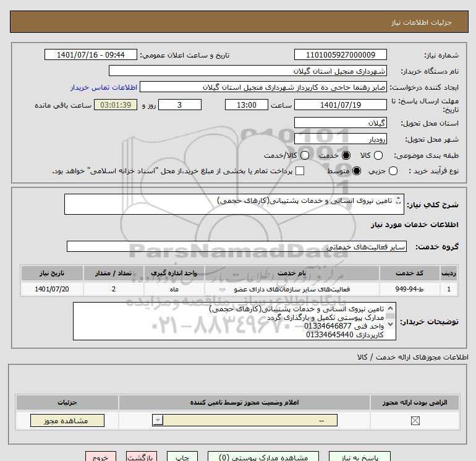The image size is (476, 461).
Task: Click the delivery province field گیلان
Action: pyautogui.click(x=340, y=123)
